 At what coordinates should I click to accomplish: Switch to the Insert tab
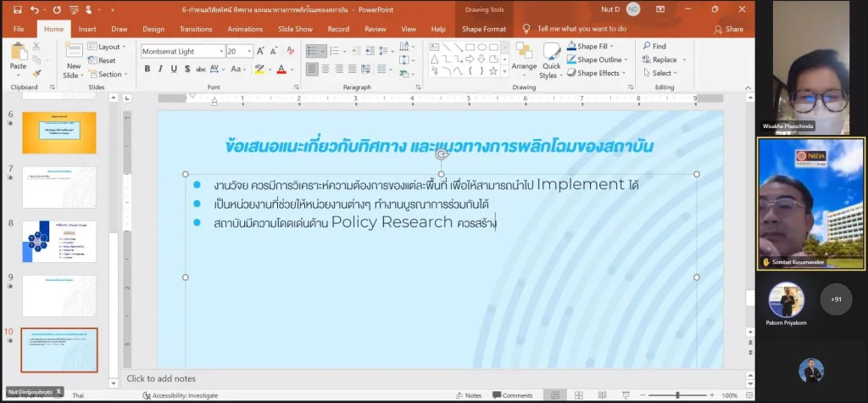pyautogui.click(x=87, y=29)
